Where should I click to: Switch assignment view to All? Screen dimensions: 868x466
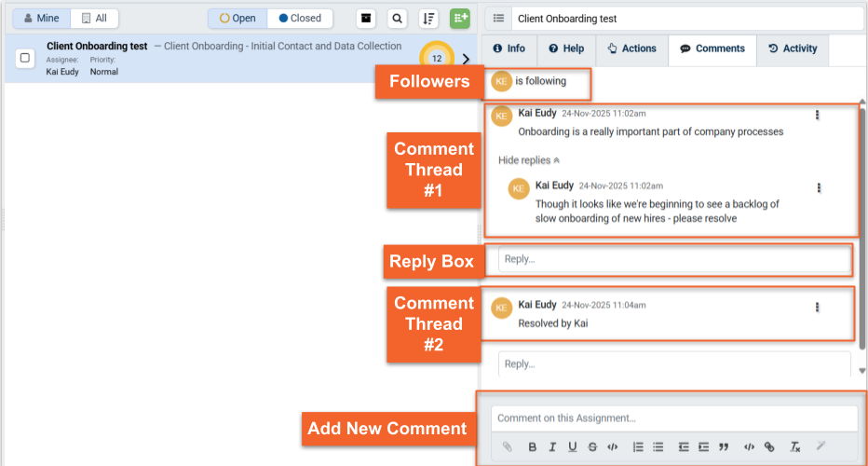94,19
